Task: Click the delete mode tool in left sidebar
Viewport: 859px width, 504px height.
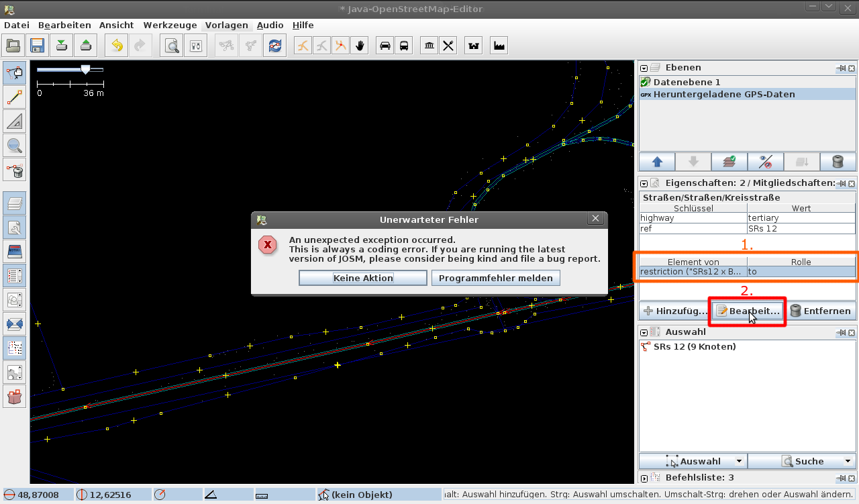Action: [x=14, y=170]
